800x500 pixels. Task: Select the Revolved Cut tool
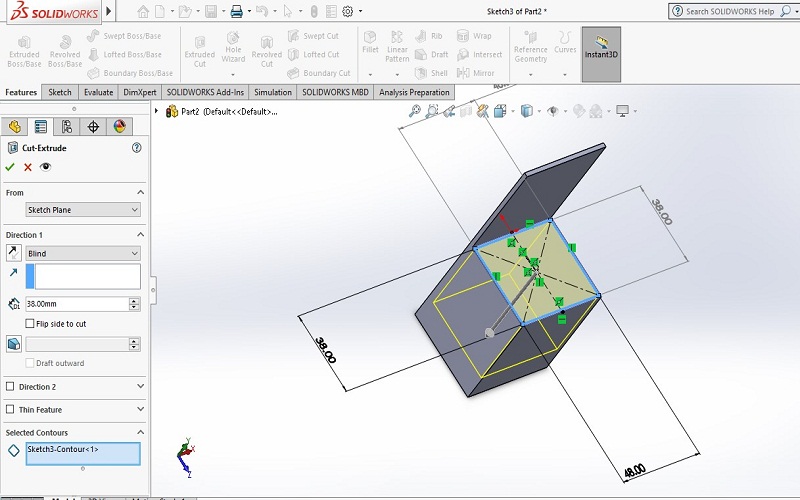(x=266, y=52)
